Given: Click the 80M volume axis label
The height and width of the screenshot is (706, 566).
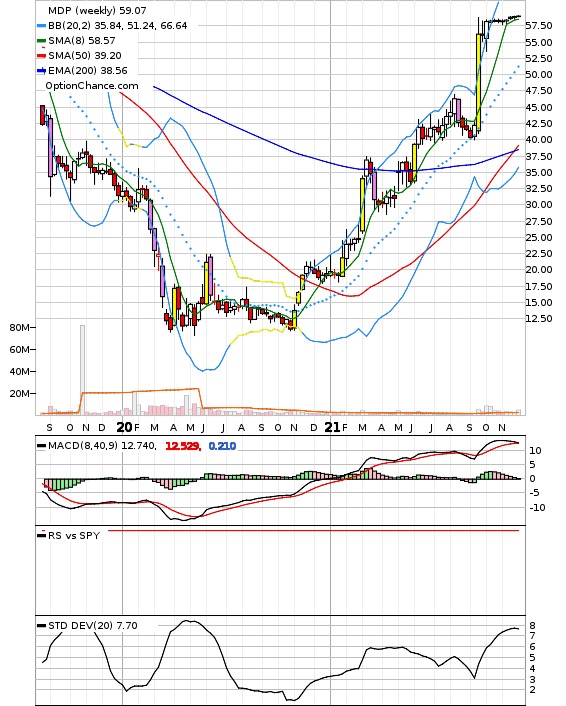Looking at the screenshot, I should click(x=19, y=328).
